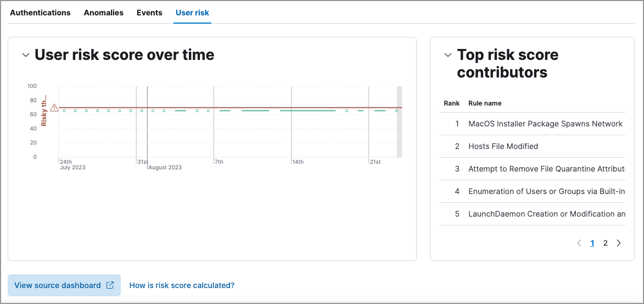Select the LaunchDaemon Creation or Modification row
The image size is (644, 304).
(x=546, y=214)
